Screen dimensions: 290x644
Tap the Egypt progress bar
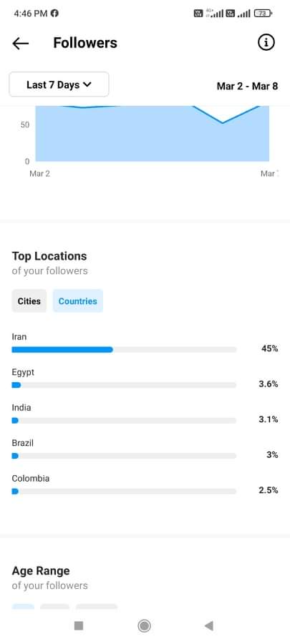pos(124,385)
